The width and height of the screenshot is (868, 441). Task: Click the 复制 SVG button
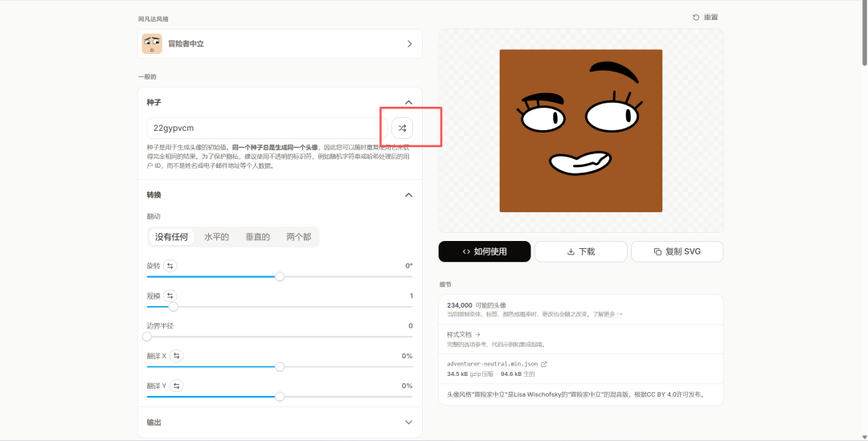[677, 251]
